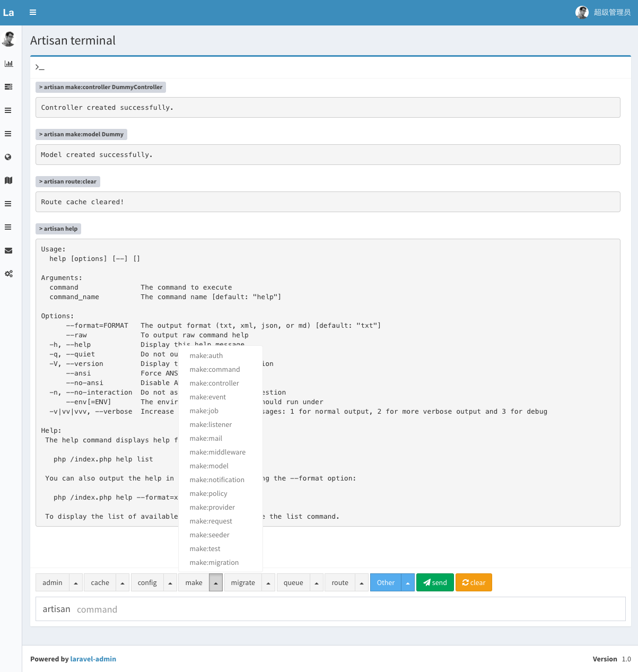
Task: Collapse the make commands dropdown arrow
Action: click(216, 582)
